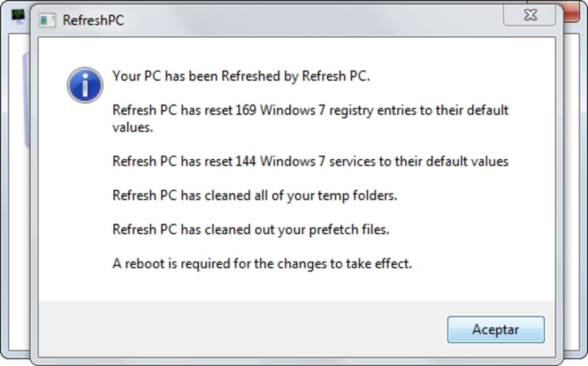Click the RefreshPC title text
Viewport: 588px width, 366px height.
point(93,20)
